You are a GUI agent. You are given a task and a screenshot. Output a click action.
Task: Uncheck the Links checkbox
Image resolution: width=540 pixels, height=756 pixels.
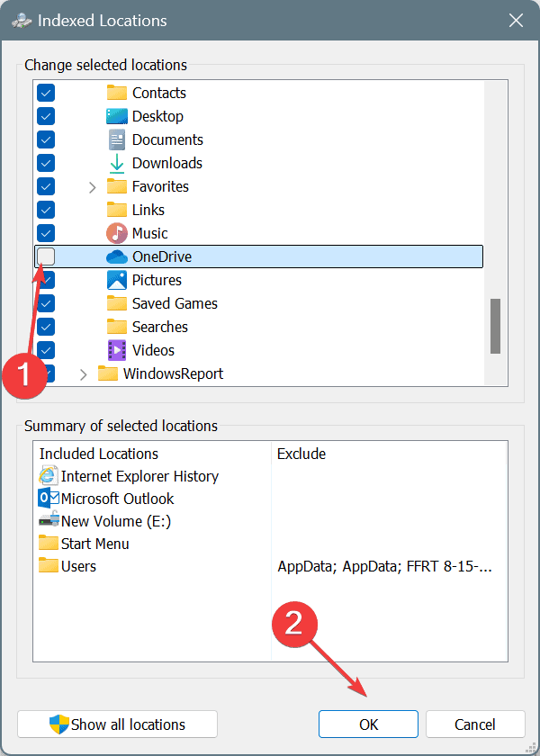(46, 210)
